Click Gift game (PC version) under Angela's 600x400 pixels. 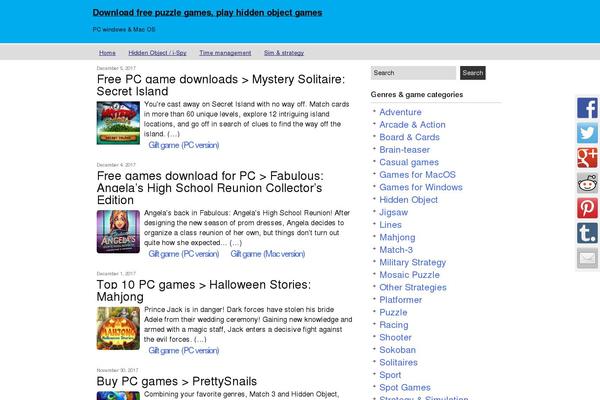tap(184, 254)
